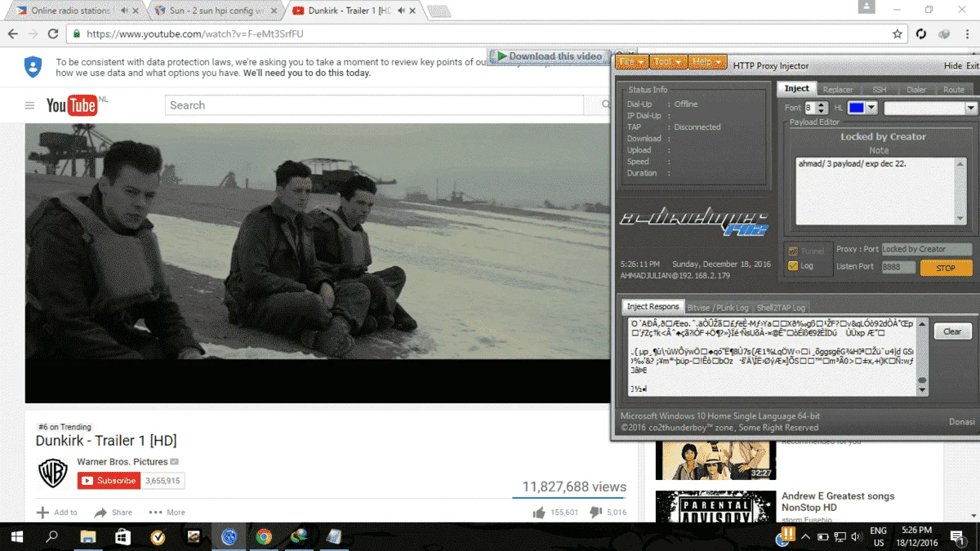980x551 pixels.
Task: Click the blue HL color swatch
Action: pyautogui.click(x=856, y=108)
